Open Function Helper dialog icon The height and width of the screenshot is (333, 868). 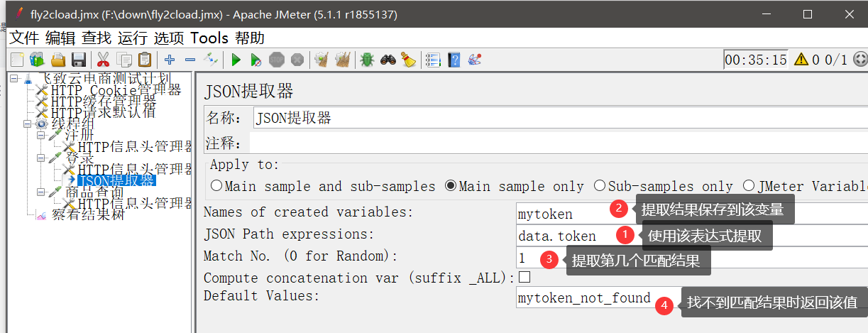(433, 60)
